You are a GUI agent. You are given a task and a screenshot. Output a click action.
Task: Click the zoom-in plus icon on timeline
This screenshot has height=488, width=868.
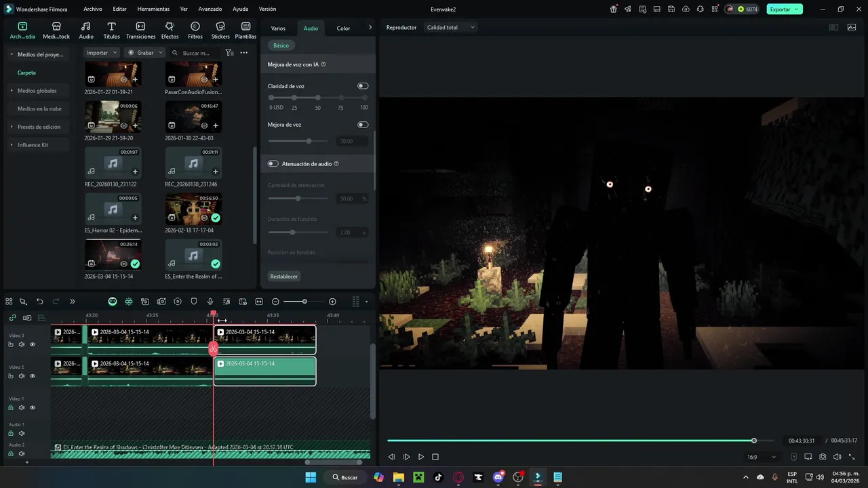tap(332, 302)
